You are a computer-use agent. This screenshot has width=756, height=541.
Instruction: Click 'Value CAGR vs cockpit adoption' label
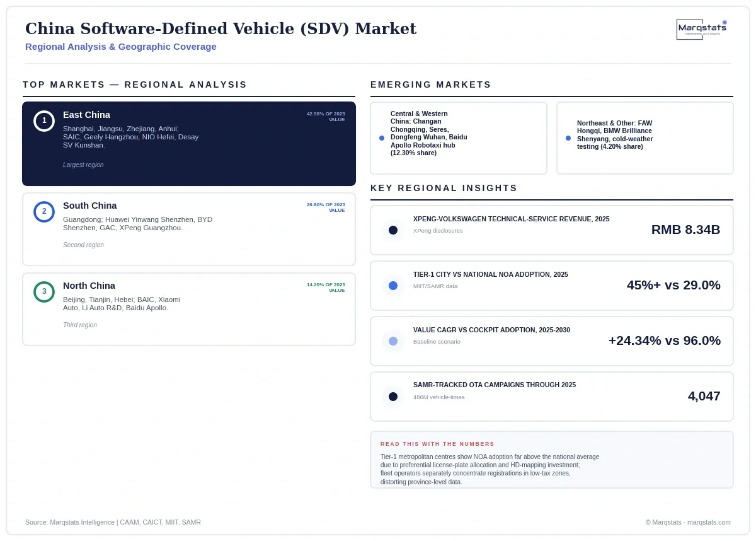[491, 330]
